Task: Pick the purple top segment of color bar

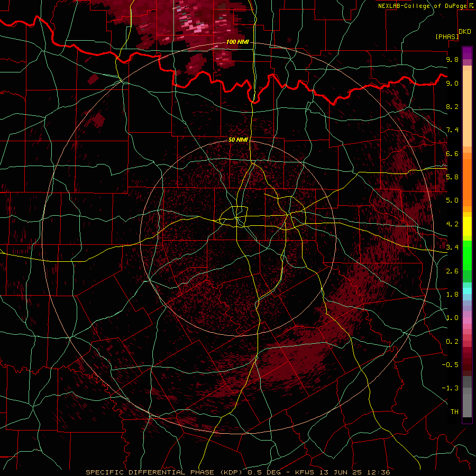Action: tap(467, 53)
